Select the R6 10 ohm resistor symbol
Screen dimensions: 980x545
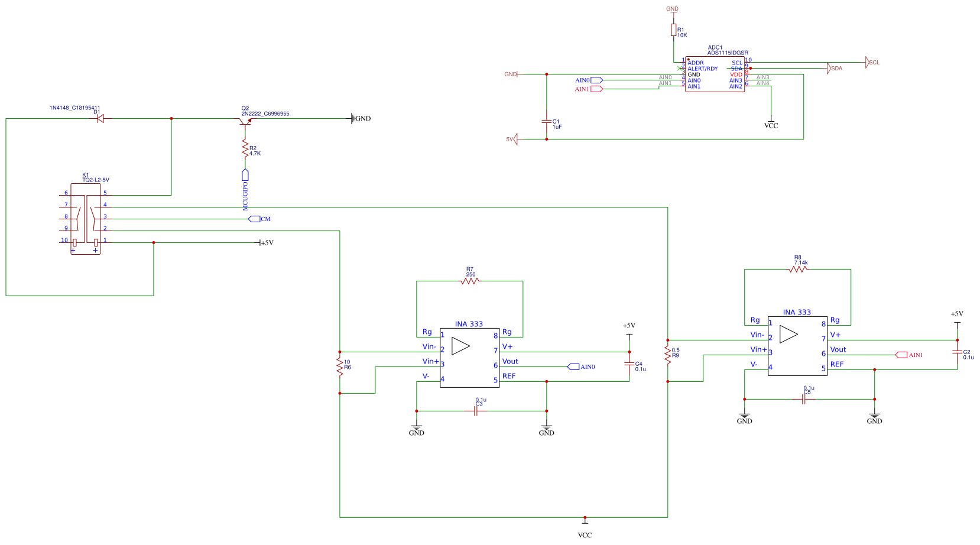[x=340, y=366]
